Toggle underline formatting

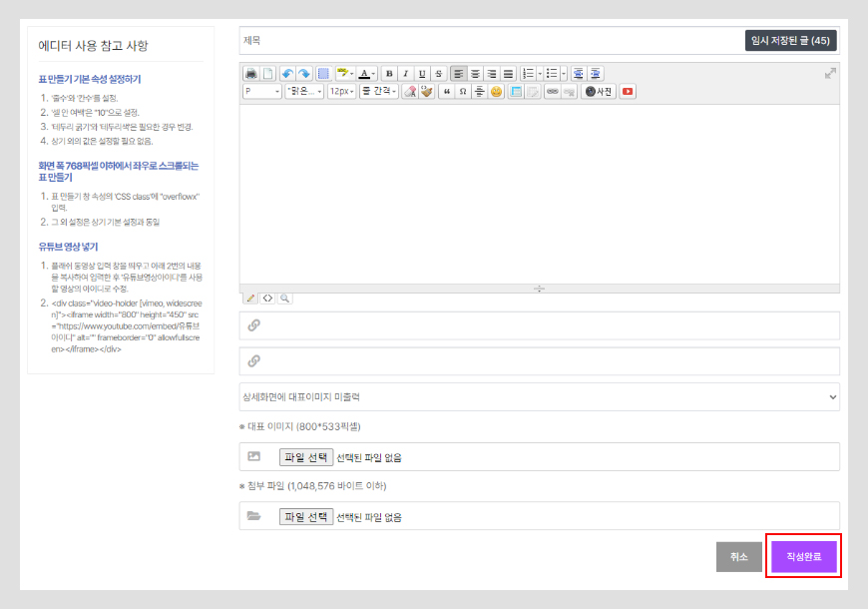(x=422, y=73)
